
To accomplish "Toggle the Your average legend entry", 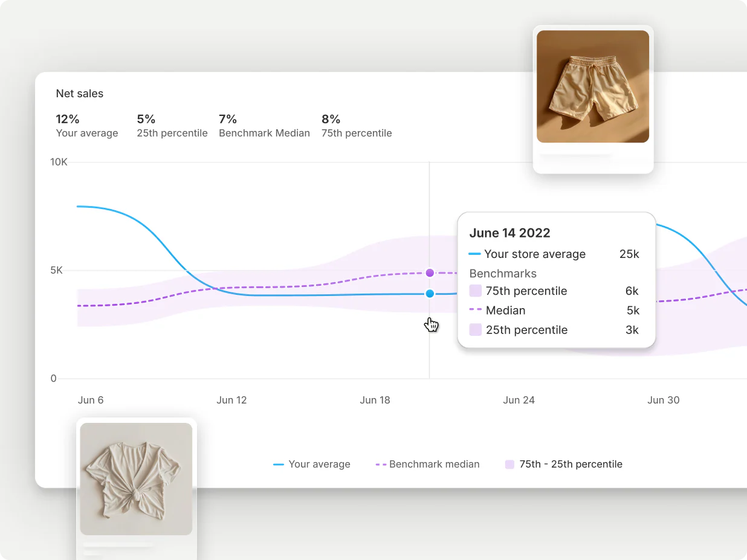I will coord(312,464).
